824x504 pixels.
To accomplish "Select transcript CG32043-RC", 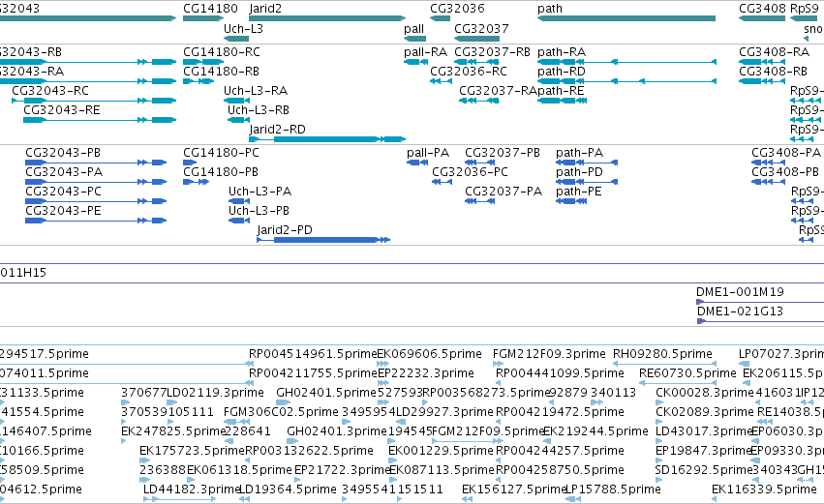I will pos(50,91).
